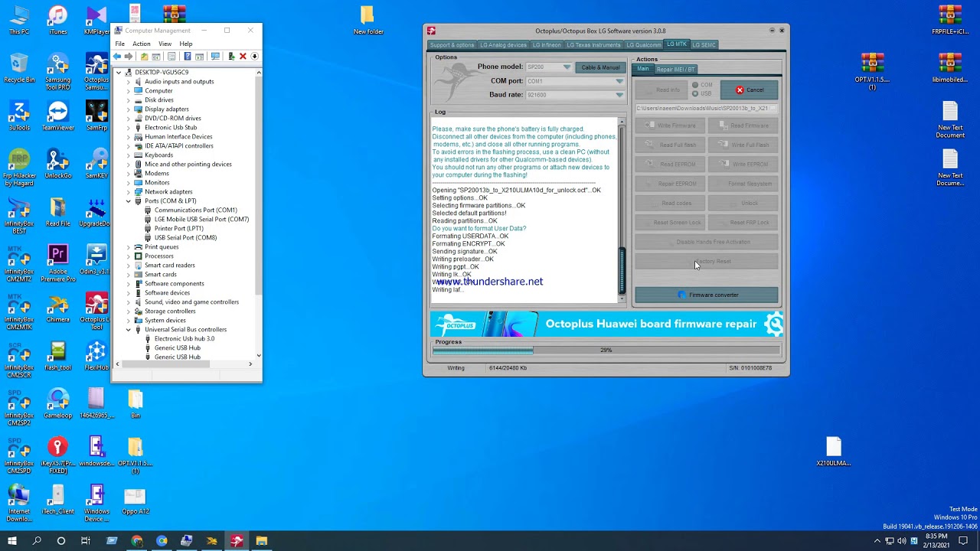This screenshot has width=980, height=551.
Task: Open Action menu in Computer Management
Action: pos(142,44)
